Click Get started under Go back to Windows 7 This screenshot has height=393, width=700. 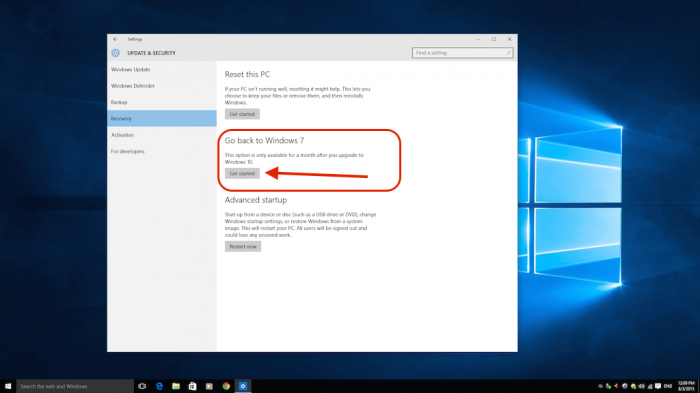(242, 173)
